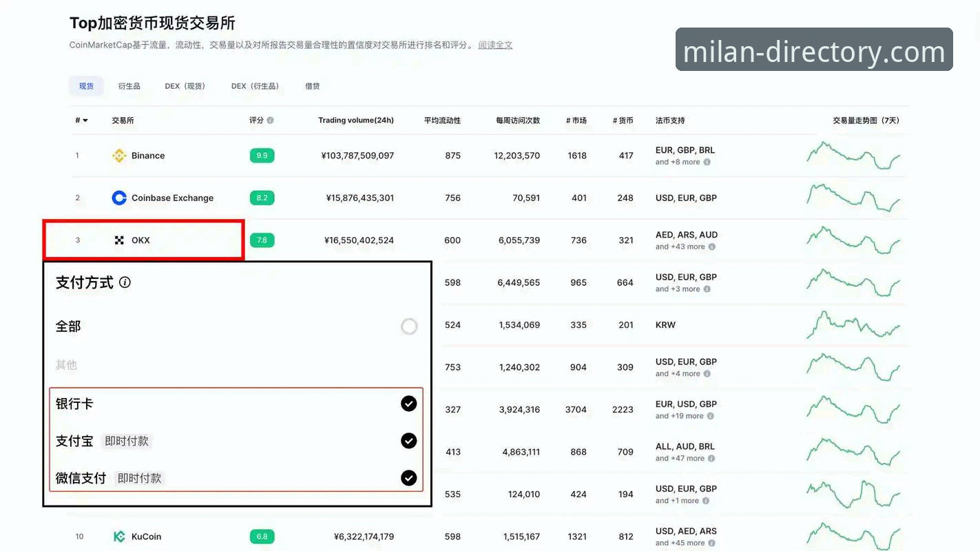The height and width of the screenshot is (551, 980).
Task: Select markets count 3704
Action: [576, 410]
